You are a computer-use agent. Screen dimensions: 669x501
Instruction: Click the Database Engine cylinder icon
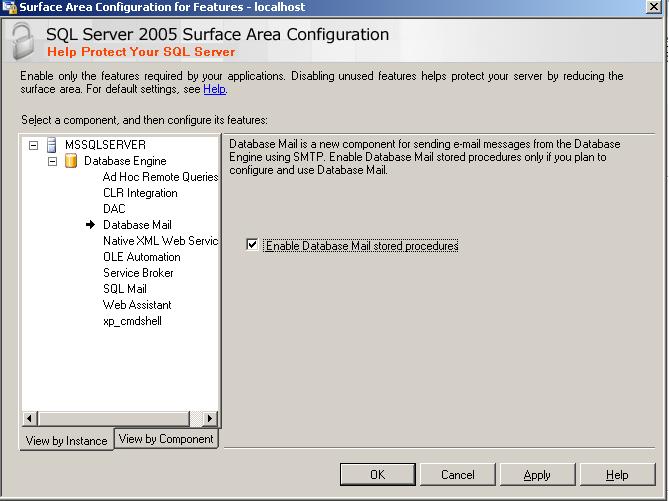[x=70, y=161]
